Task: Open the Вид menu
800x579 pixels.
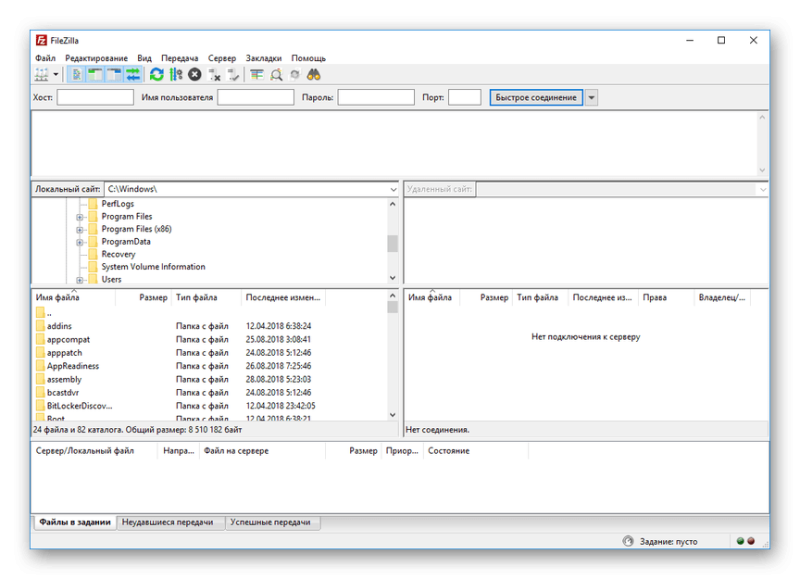Action: tap(144, 58)
